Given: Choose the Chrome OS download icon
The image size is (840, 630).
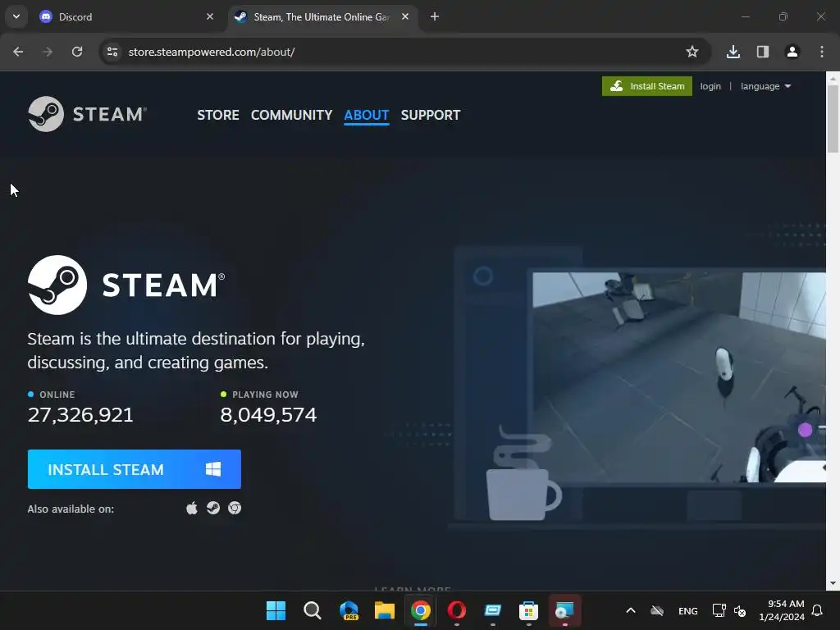Looking at the screenshot, I should click(x=235, y=508).
